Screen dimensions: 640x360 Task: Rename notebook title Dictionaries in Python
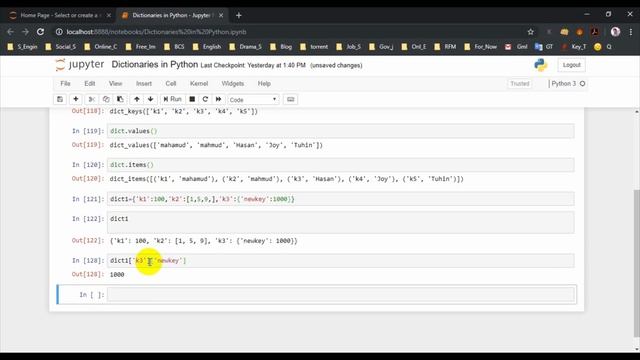coord(155,64)
